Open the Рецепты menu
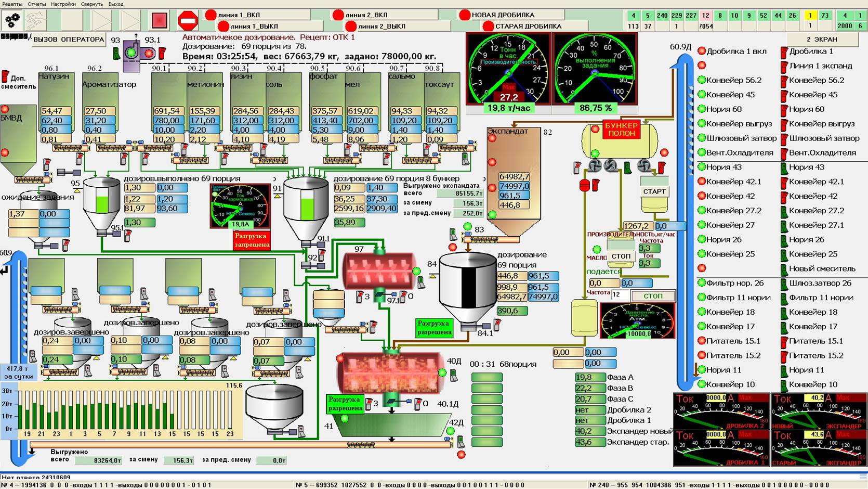The height and width of the screenshot is (489, 868). pos(11,4)
